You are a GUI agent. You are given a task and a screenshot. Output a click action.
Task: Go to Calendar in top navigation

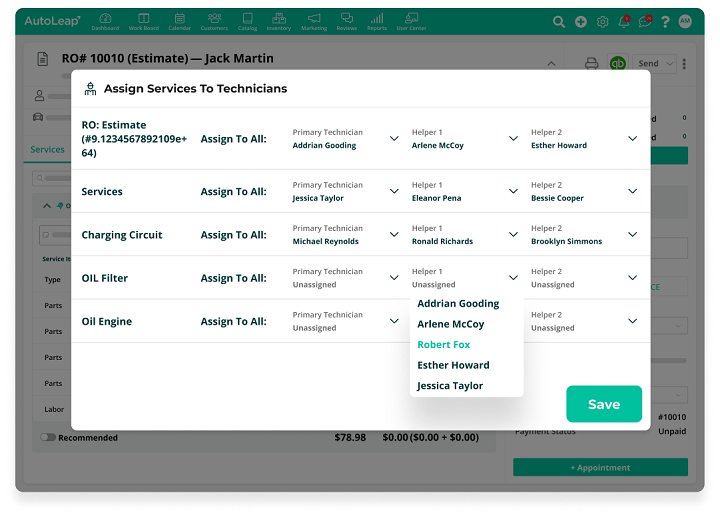pyautogui.click(x=179, y=20)
